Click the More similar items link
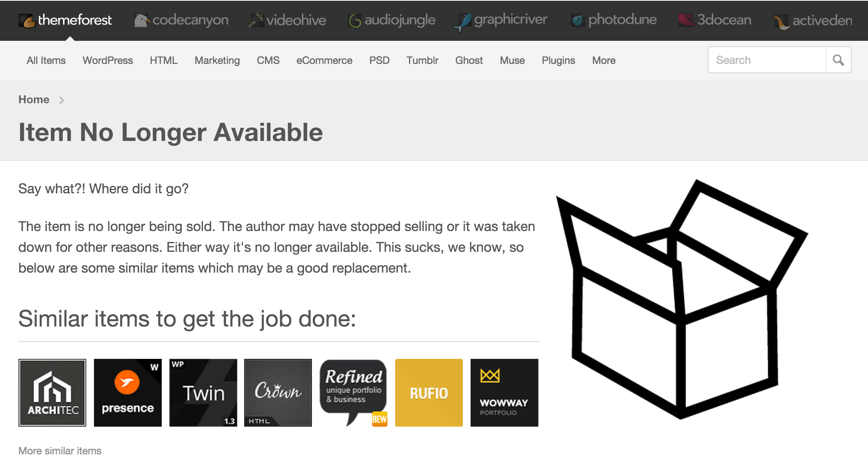Screen dimensions: 868x469 coord(60,451)
